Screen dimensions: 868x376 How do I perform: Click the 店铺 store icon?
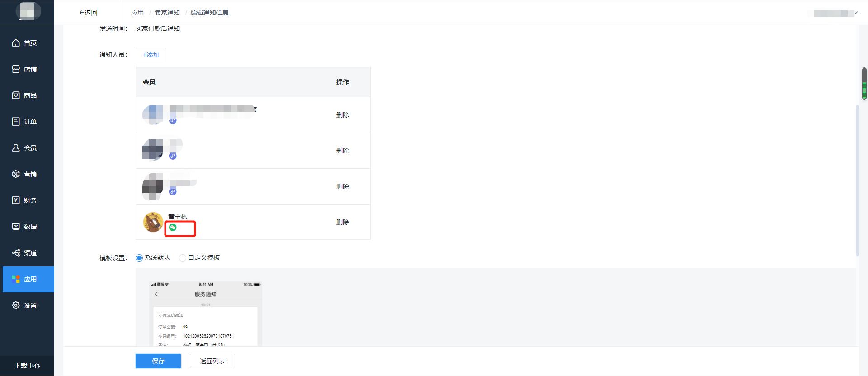pyautogui.click(x=16, y=69)
